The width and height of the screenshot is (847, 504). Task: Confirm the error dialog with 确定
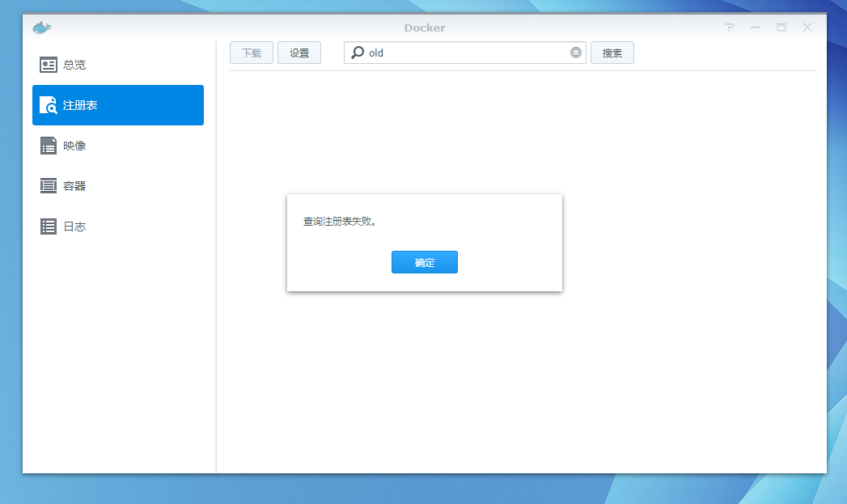click(425, 262)
